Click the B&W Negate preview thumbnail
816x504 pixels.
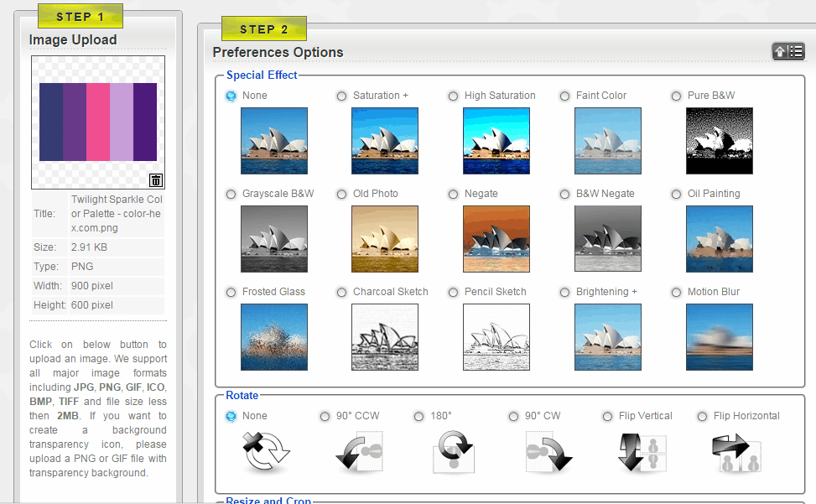coord(608,239)
